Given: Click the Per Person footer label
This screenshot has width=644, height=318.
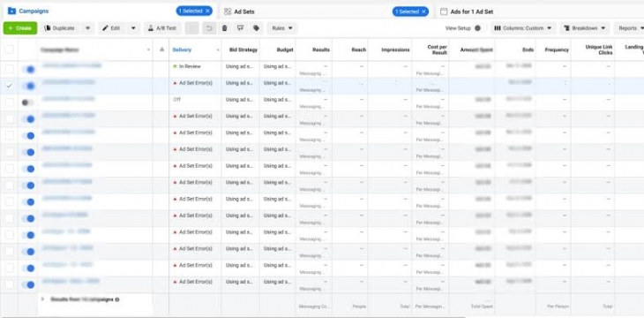Looking at the screenshot, I should (558, 307).
